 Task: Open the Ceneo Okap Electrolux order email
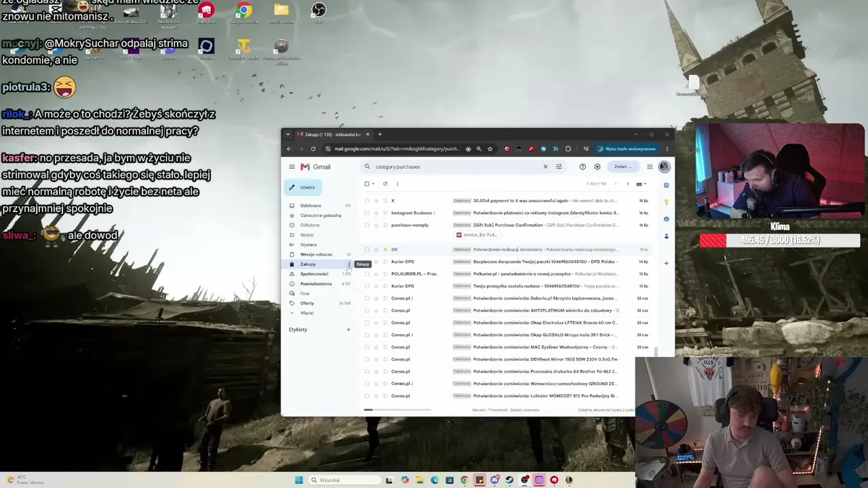pos(506,323)
